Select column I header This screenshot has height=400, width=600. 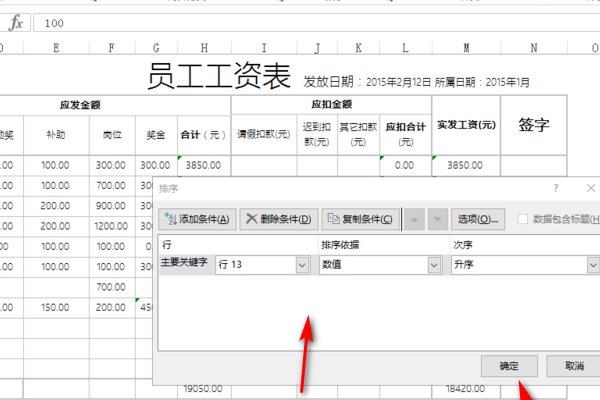click(x=264, y=48)
